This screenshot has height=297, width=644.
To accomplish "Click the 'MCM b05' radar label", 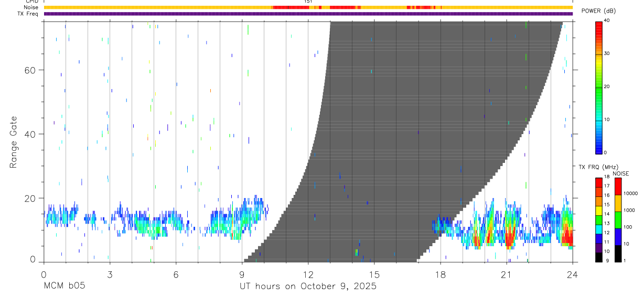I will [64, 287].
